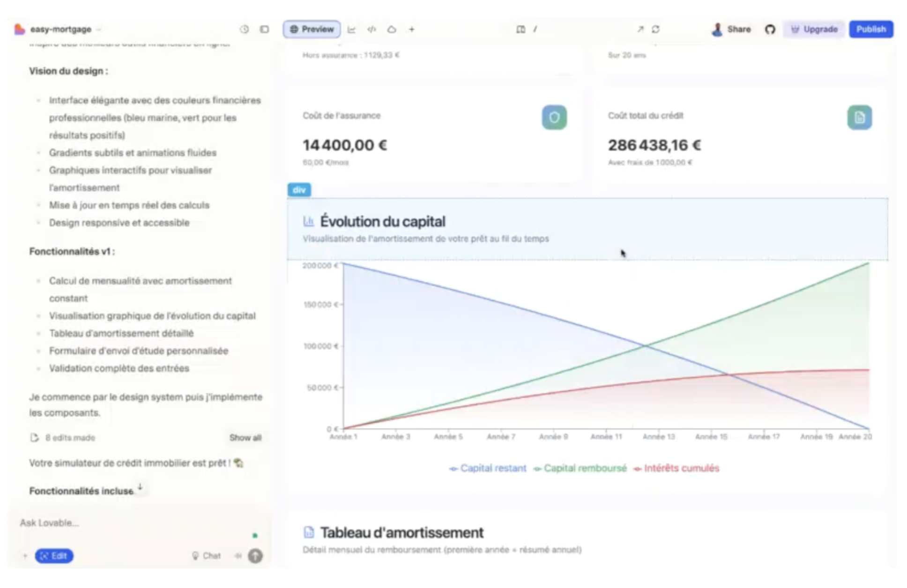Image resolution: width=907 pixels, height=588 pixels.
Task: Toggle Chat mode in prompt bar
Action: (206, 556)
